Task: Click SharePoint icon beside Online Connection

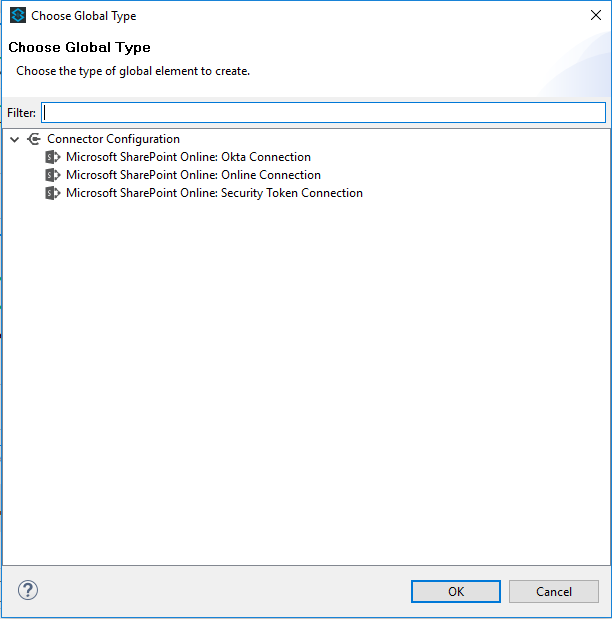Action: coord(53,175)
